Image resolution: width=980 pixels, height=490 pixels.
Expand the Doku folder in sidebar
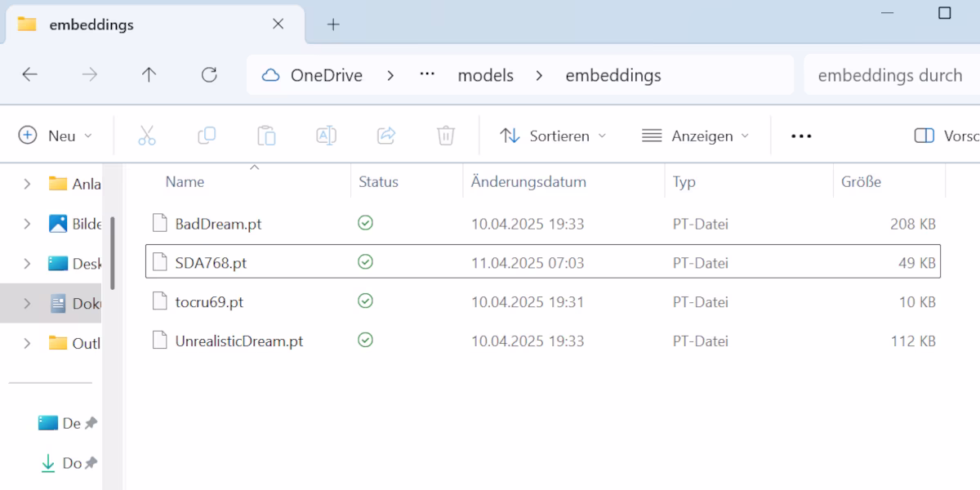pyautogui.click(x=27, y=303)
